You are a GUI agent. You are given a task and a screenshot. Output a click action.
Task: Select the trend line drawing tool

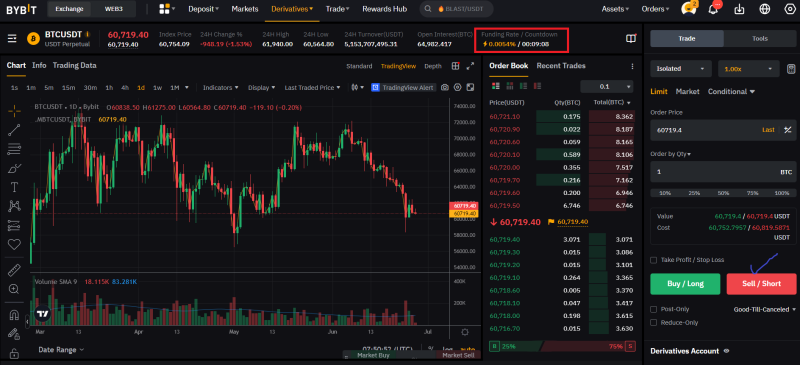click(x=14, y=130)
